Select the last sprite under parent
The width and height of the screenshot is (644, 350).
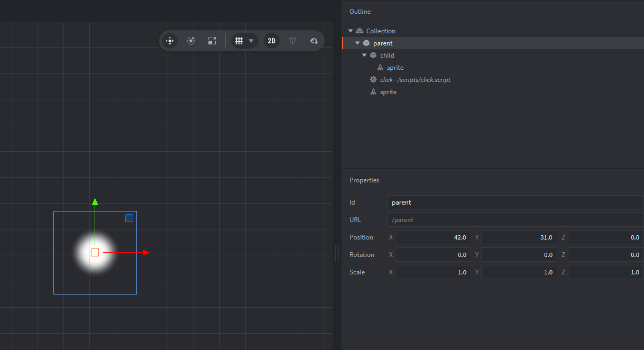pyautogui.click(x=388, y=92)
